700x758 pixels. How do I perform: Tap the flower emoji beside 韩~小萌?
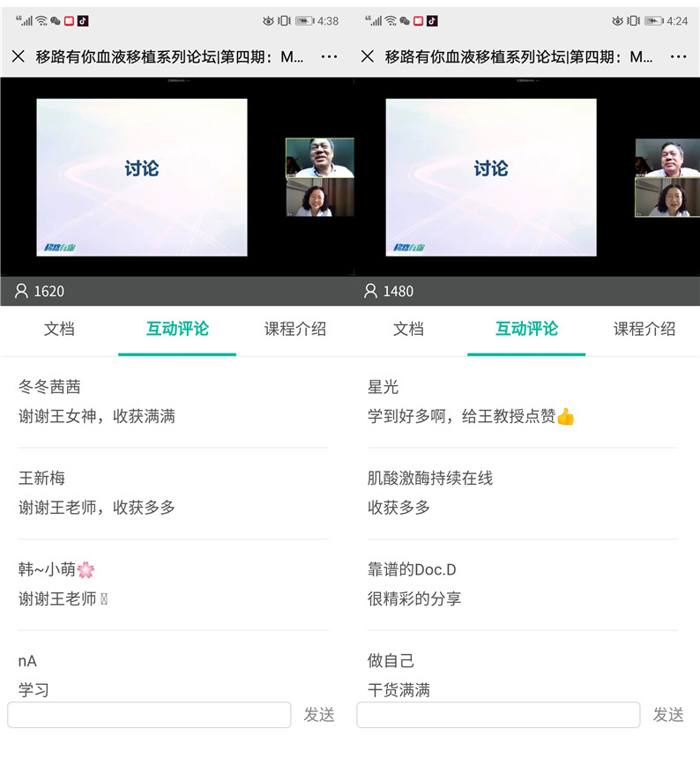86,569
